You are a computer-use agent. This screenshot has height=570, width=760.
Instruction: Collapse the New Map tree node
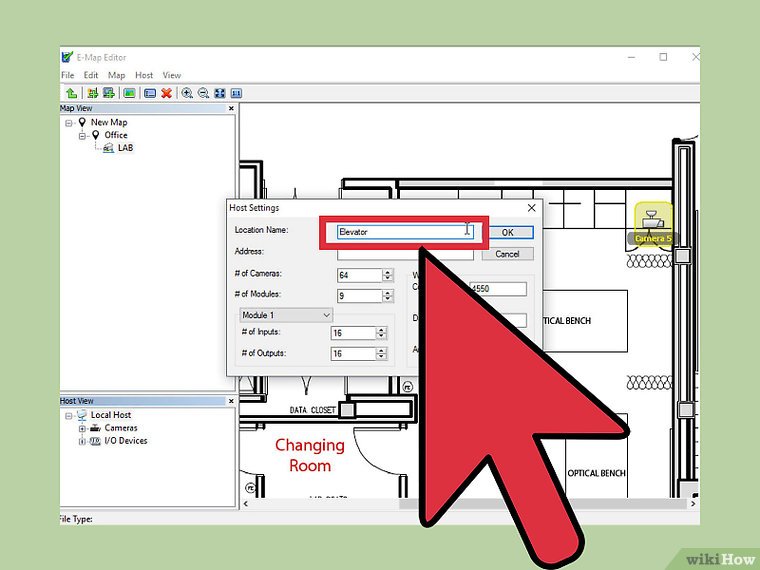point(69,122)
